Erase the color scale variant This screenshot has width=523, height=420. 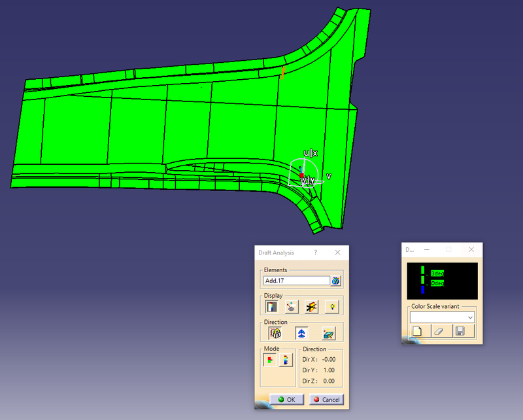(x=439, y=331)
